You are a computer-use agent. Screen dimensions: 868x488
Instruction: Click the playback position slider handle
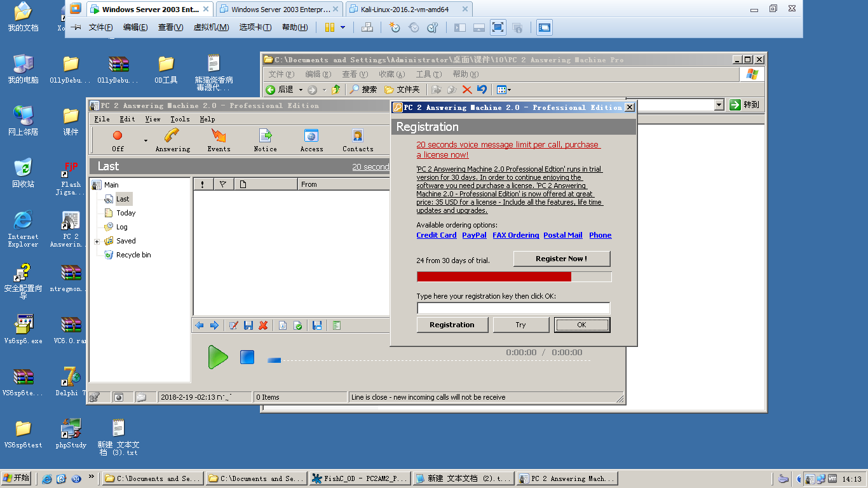[x=274, y=360]
